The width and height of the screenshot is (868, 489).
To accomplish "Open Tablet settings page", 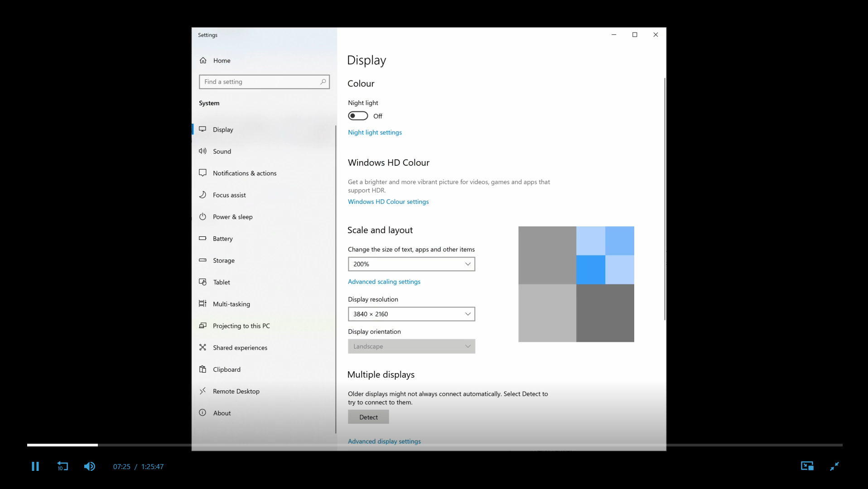I will [x=264, y=282].
